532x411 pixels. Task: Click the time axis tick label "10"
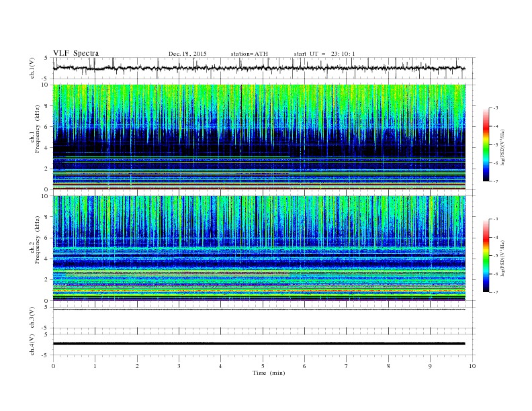(x=472, y=366)
